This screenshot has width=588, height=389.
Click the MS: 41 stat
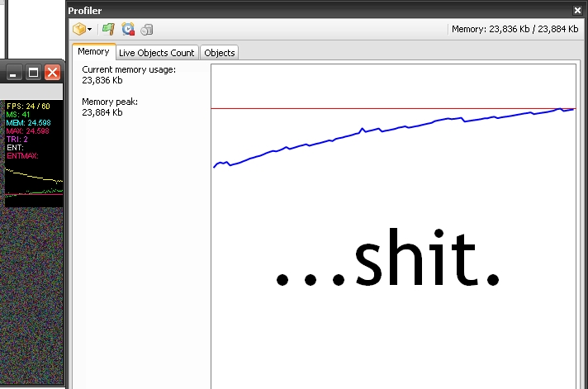(x=17, y=115)
